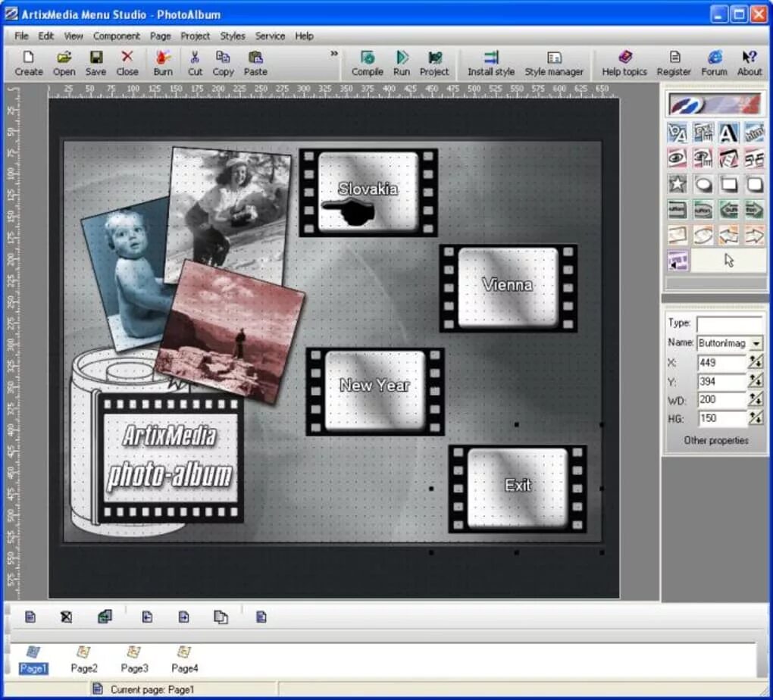Select the large letter A text component
The height and width of the screenshot is (700, 773).
[x=728, y=133]
